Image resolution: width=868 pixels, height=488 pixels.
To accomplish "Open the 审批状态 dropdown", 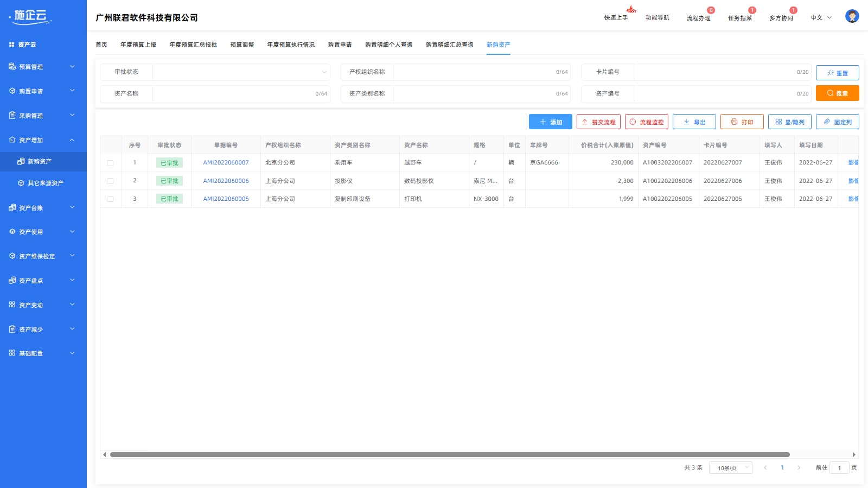I will tap(241, 72).
